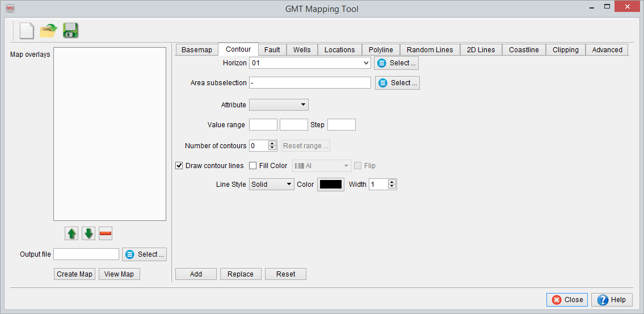This screenshot has width=644, height=314.
Task: Move overlay up with green up arrow
Action: 72,233
